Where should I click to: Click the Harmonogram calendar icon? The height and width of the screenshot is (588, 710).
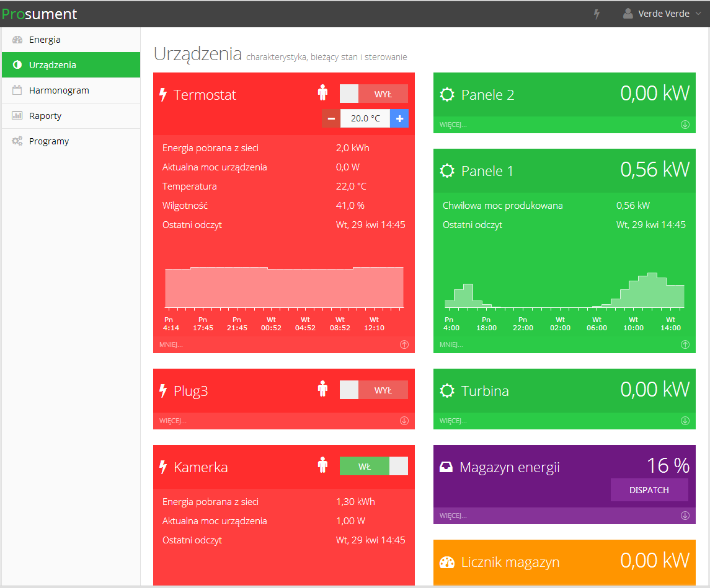tap(17, 90)
